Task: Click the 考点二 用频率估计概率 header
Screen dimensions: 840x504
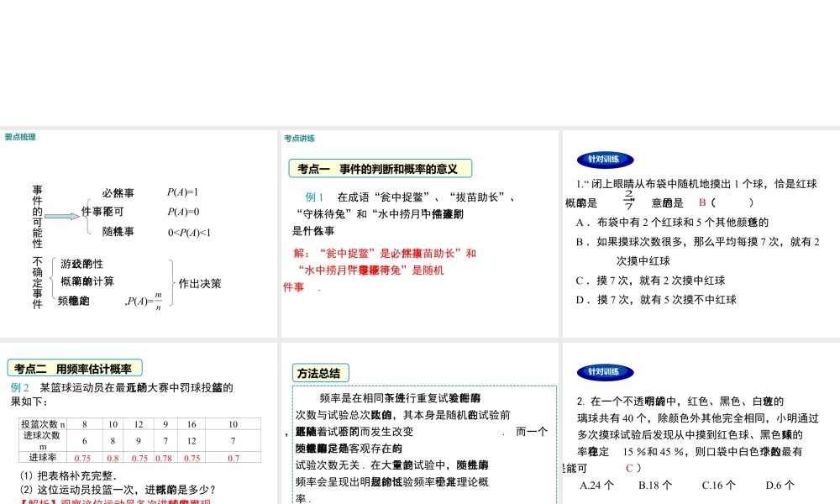Action: 74,367
